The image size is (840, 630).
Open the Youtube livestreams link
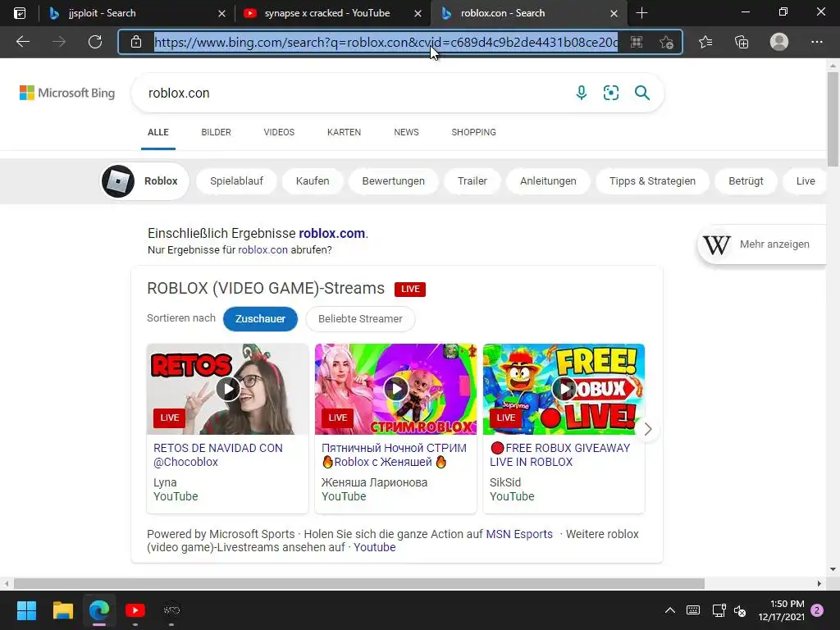374,547
